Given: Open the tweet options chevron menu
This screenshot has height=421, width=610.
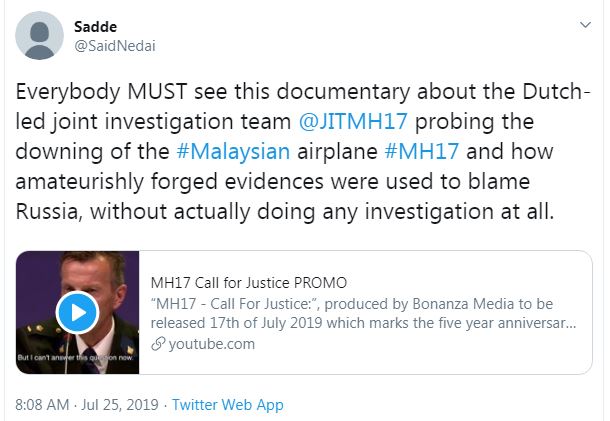Looking at the screenshot, I should click(584, 24).
